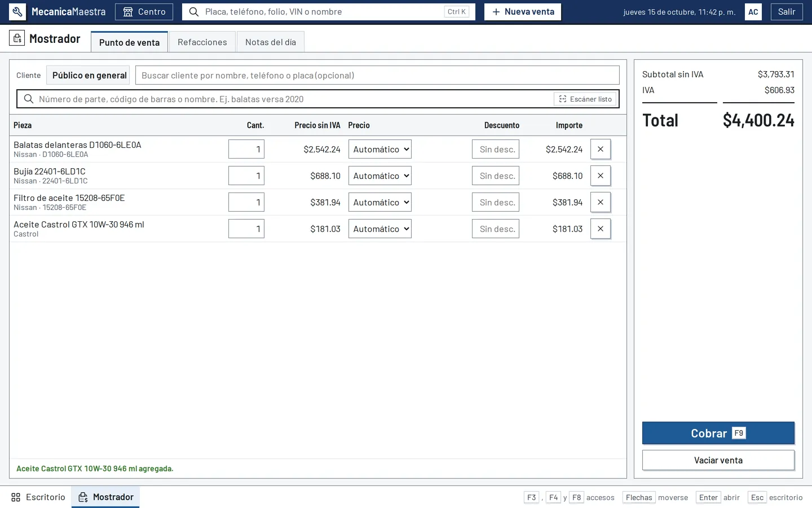Click the Total amount $4,400.24
Image resolution: width=812 pixels, height=508 pixels.
(x=758, y=120)
